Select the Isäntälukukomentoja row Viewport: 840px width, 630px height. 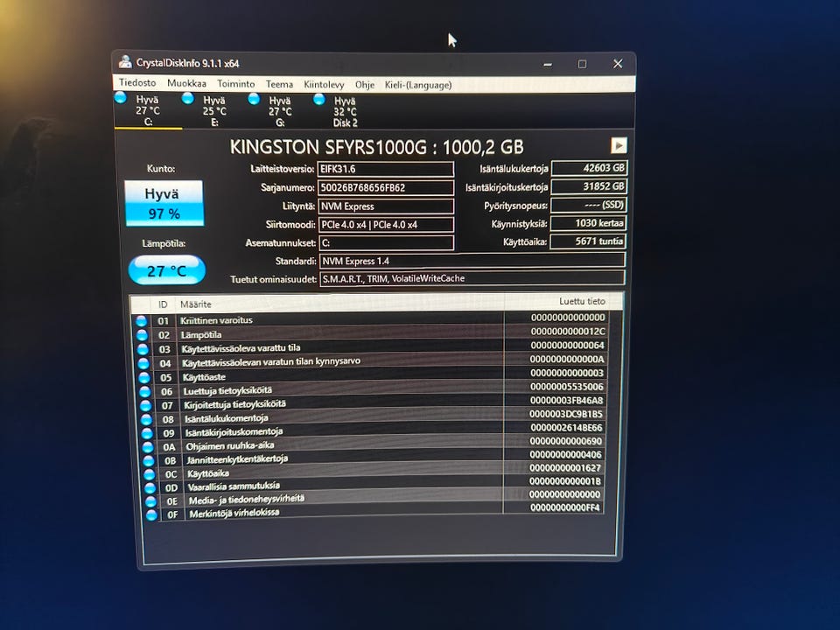[x=374, y=416]
